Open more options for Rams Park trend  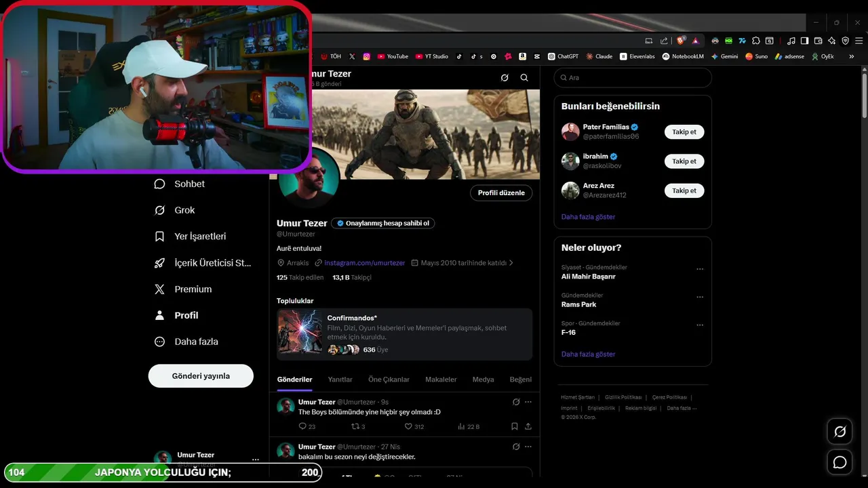coord(700,297)
